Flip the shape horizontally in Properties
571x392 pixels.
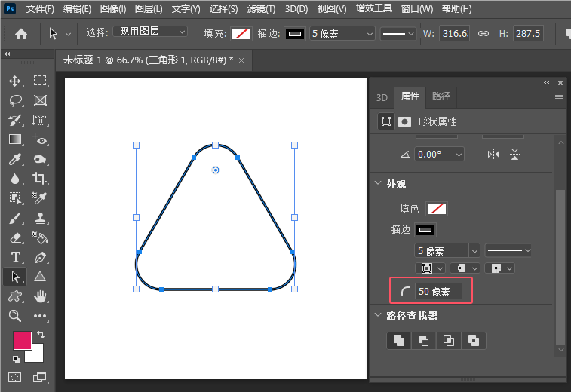pyautogui.click(x=493, y=155)
